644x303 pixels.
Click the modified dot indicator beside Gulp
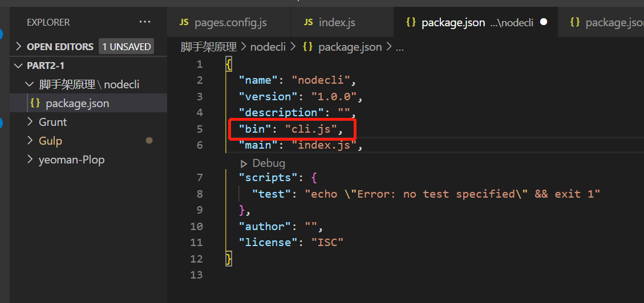(x=149, y=140)
